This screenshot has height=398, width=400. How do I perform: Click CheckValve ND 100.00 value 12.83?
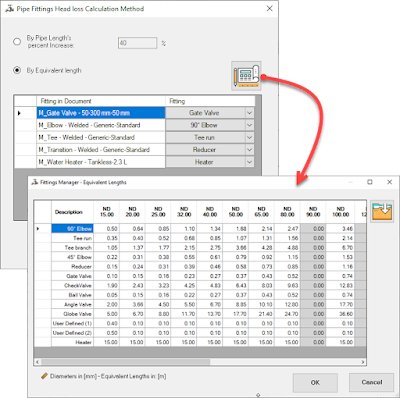340,286
